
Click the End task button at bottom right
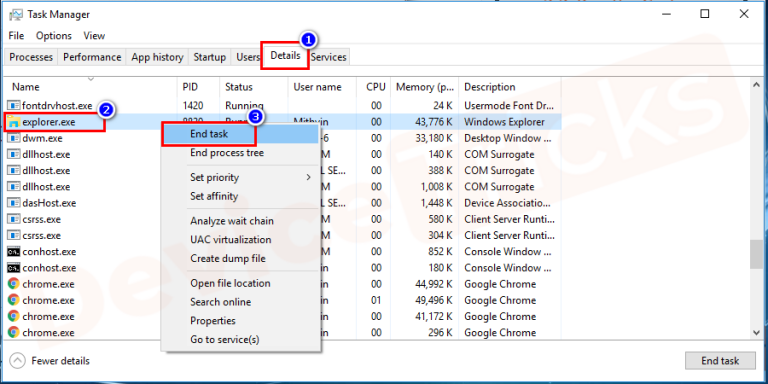coord(720,361)
